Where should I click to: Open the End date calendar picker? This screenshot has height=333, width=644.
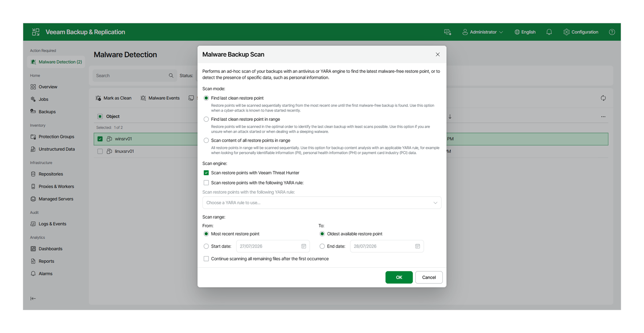[418, 246]
